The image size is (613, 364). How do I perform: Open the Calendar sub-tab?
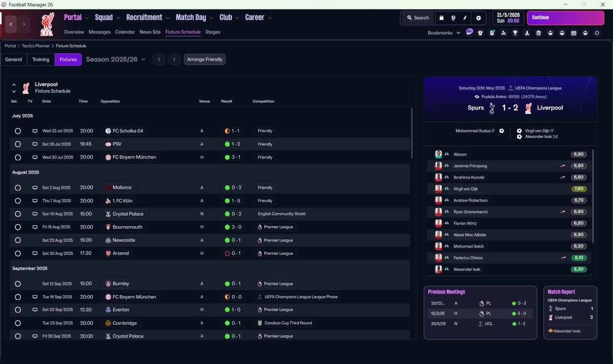tap(125, 32)
